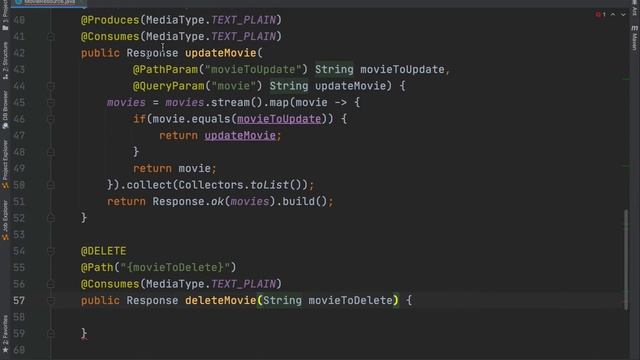The image size is (640, 360).
Task: Open the Maven tool window tab
Action: point(635,38)
